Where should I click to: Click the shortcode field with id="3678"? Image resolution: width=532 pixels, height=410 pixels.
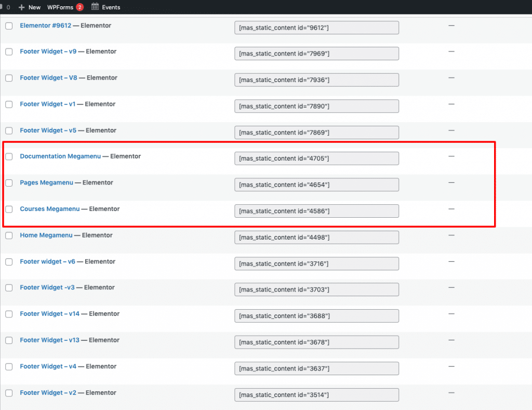(x=316, y=342)
